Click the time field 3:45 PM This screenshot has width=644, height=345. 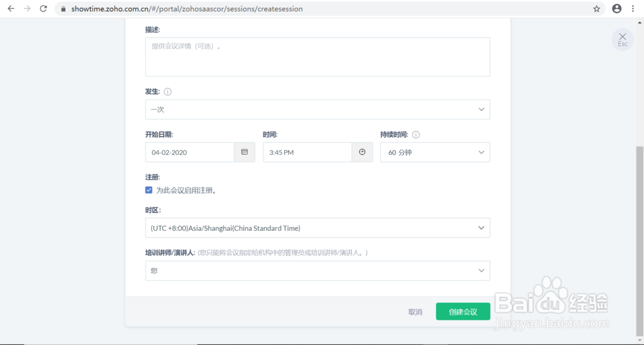click(x=307, y=152)
